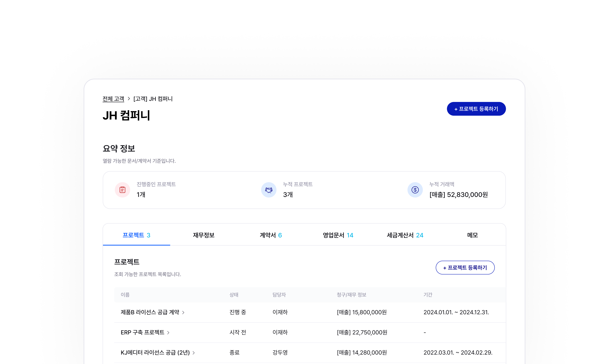609x364 pixels.
Task: Expand chevron next to KJ에디터 라이선스 공급
Action: [194, 353]
